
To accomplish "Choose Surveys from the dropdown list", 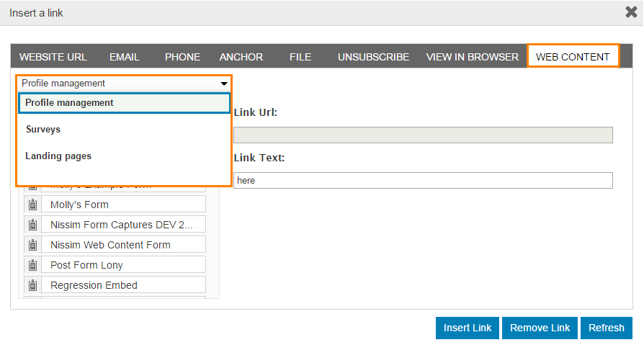I will (43, 130).
